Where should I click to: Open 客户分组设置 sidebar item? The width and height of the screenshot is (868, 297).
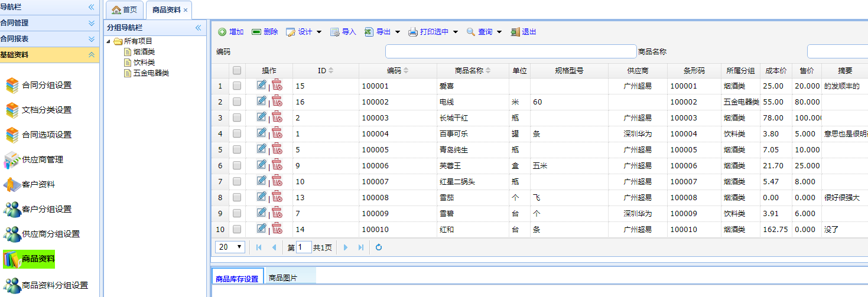point(38,209)
